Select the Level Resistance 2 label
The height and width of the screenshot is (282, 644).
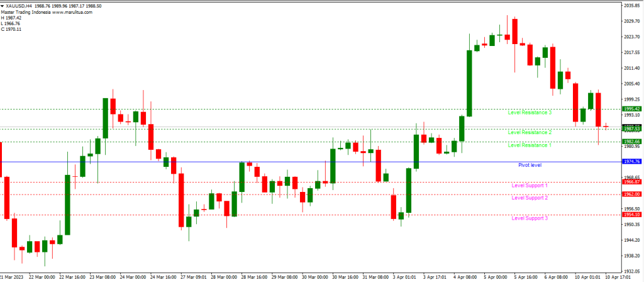click(x=530, y=133)
